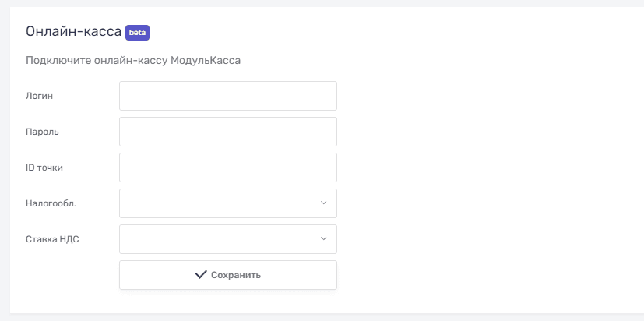Click into the Пароль text field
This screenshot has width=644, height=321.
click(227, 132)
